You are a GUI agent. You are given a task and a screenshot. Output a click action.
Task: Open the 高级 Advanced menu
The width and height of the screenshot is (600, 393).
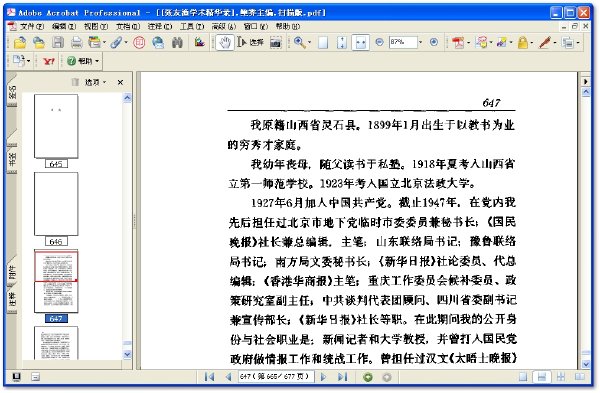224,26
